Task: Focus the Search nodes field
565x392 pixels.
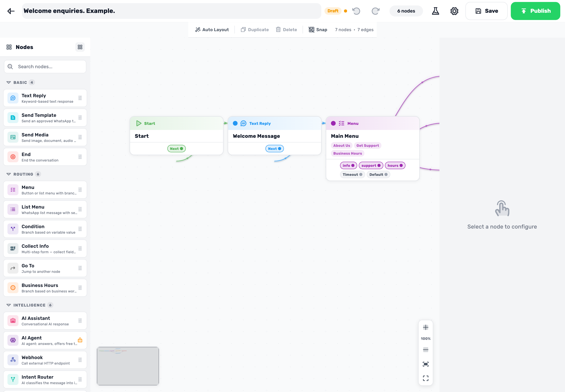Action: coord(45,67)
